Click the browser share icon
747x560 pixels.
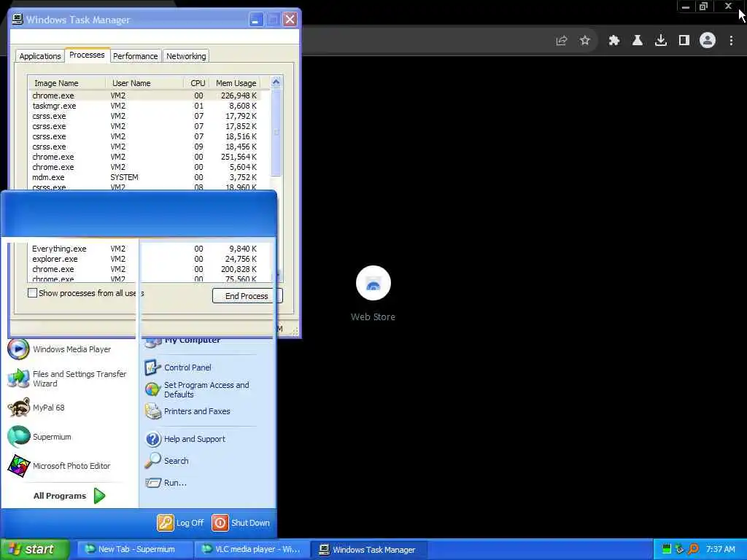(x=562, y=41)
